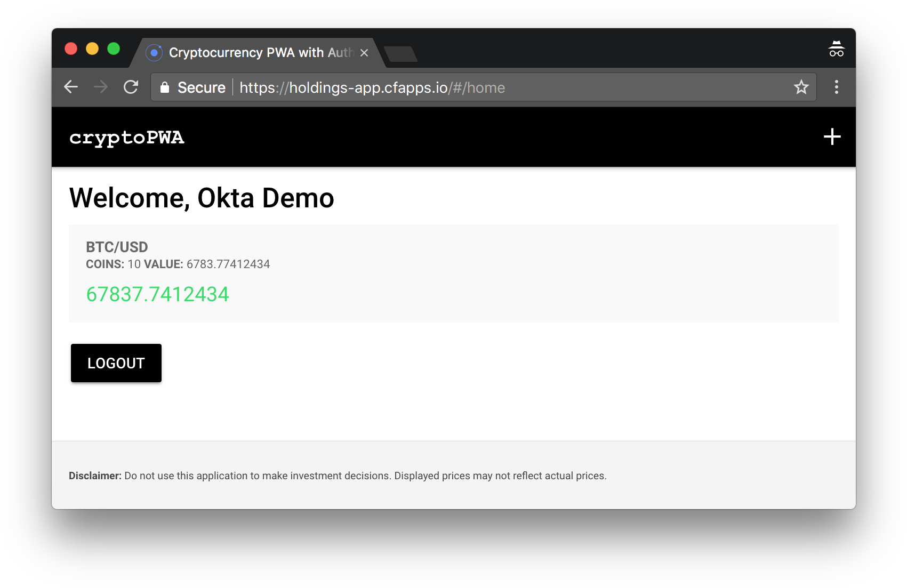
Task: Click the yellow minimize traffic light
Action: 92,48
